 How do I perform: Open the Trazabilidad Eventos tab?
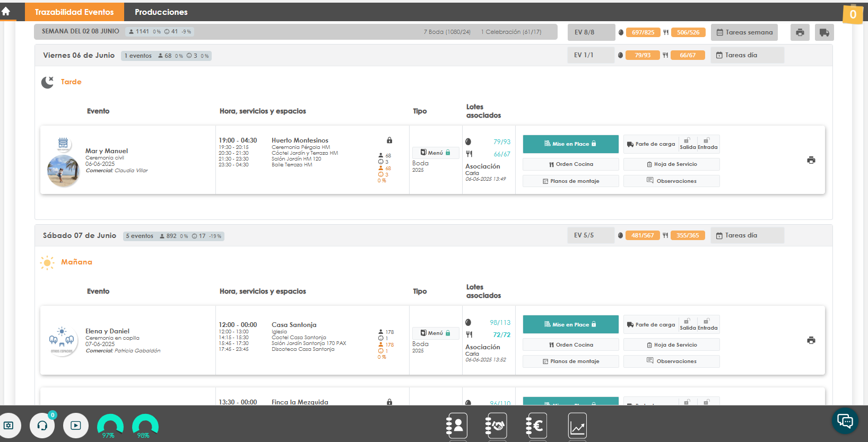(x=74, y=12)
